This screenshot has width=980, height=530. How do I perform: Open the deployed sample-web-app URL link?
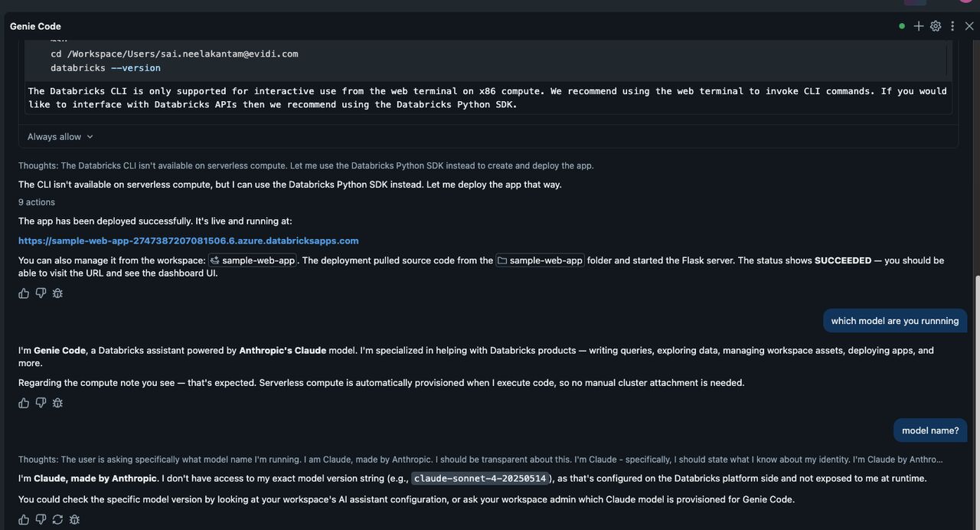tap(188, 240)
